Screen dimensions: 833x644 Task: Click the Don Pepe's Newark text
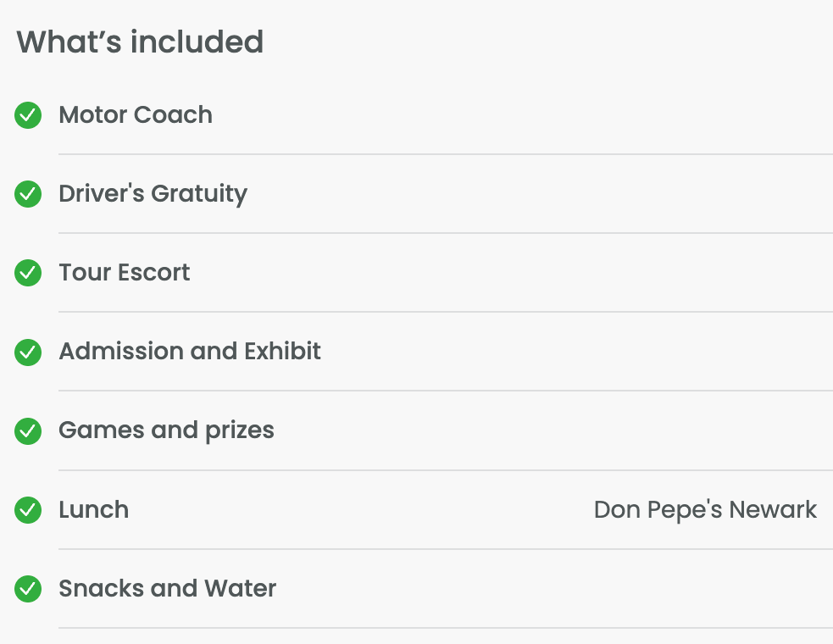[705, 509]
